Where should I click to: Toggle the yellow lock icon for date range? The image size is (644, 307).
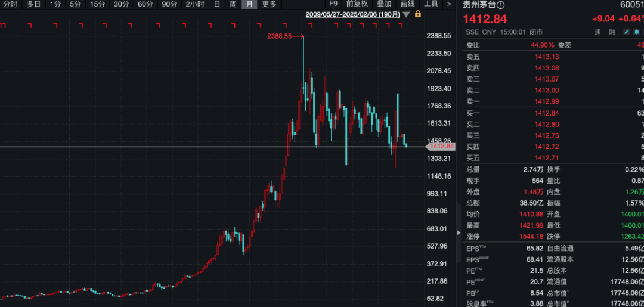pos(417,14)
